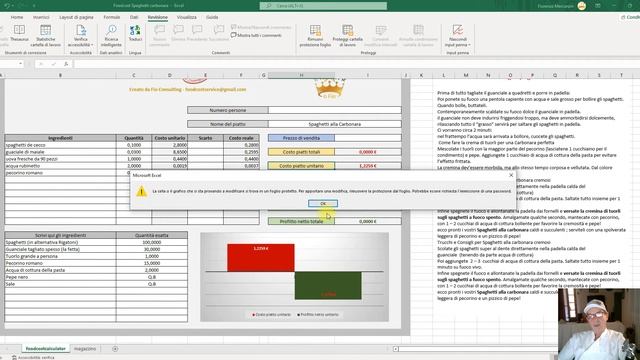Screen dimensions: 640x360
Task: Click the green Profitto netto unitario bar
Action: [x=328, y=286]
